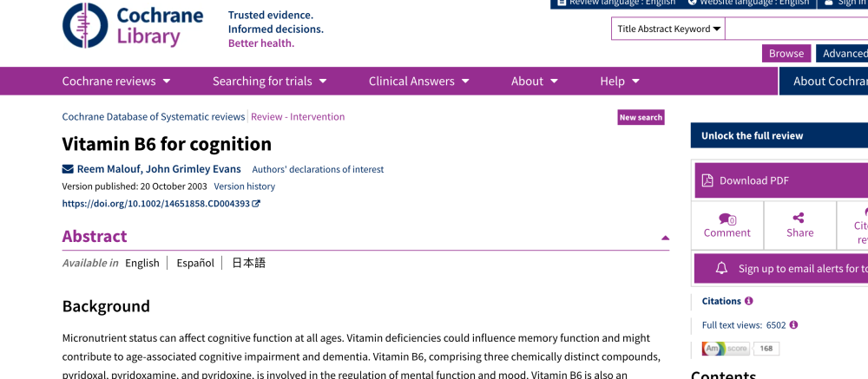Click the Cochrane Library logo
Image resolution: width=868 pixels, height=379 pixels.
point(133,25)
